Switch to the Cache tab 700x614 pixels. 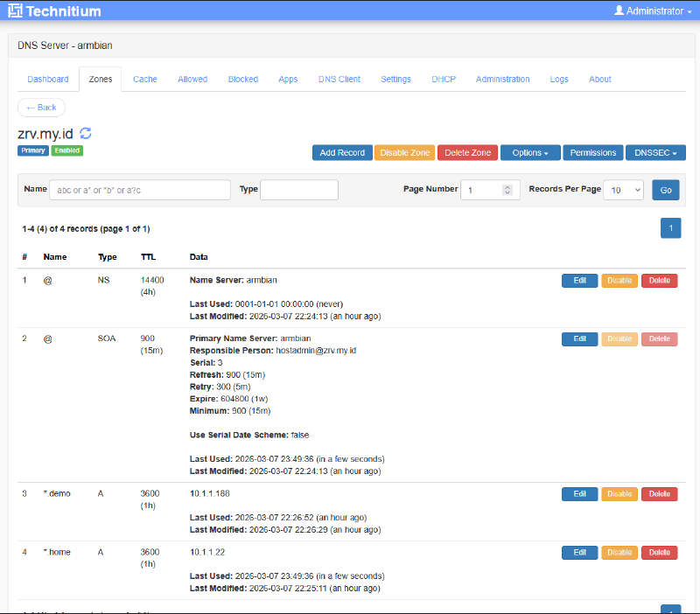coord(144,79)
